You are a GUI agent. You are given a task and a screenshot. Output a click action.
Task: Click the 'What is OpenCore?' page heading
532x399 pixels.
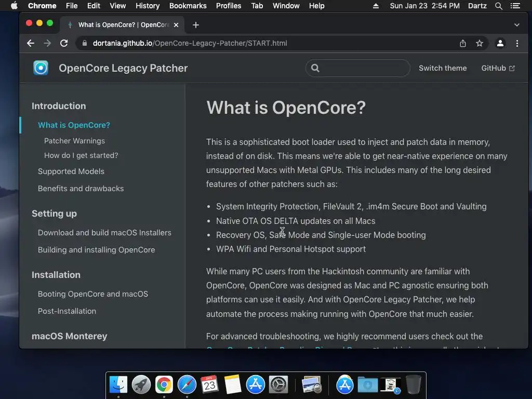[x=286, y=108]
